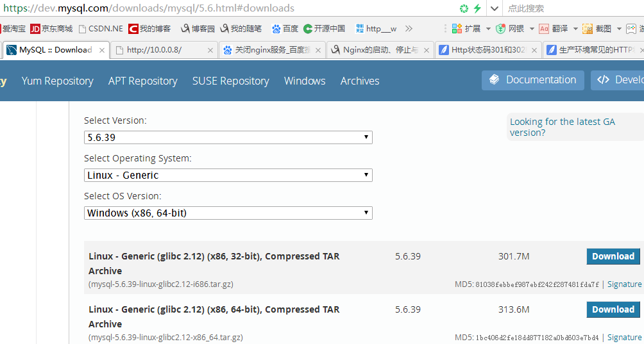Click the 301.7M file size
Screen dimensions: 644x344
(x=514, y=257)
